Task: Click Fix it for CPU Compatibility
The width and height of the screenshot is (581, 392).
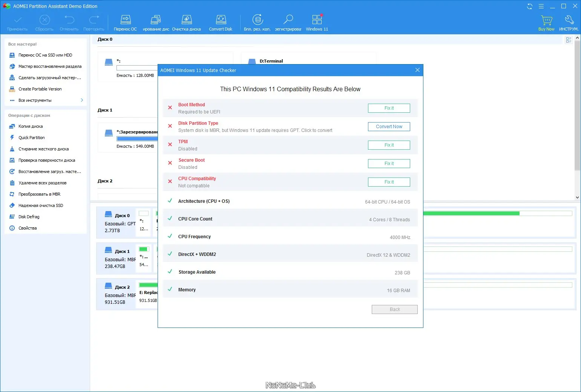Action: 389,182
